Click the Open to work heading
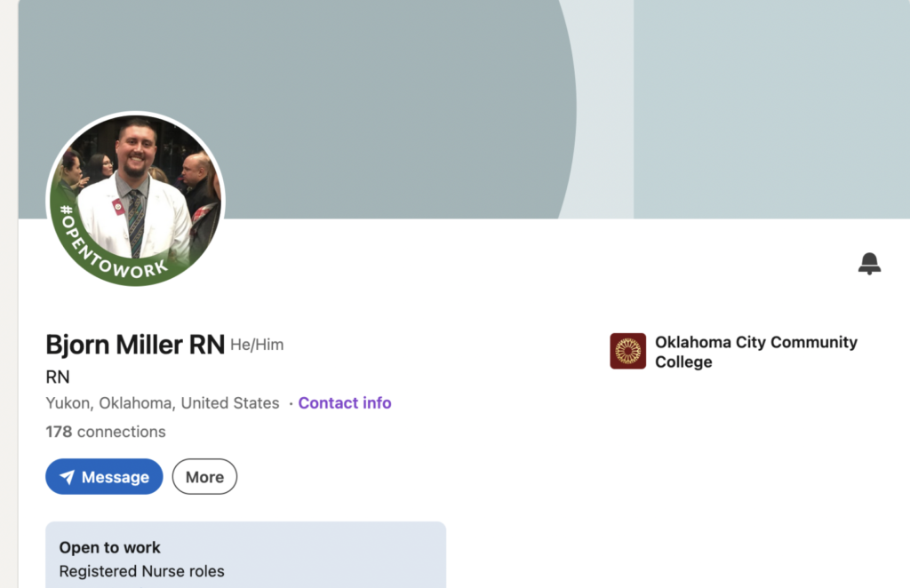 110,548
